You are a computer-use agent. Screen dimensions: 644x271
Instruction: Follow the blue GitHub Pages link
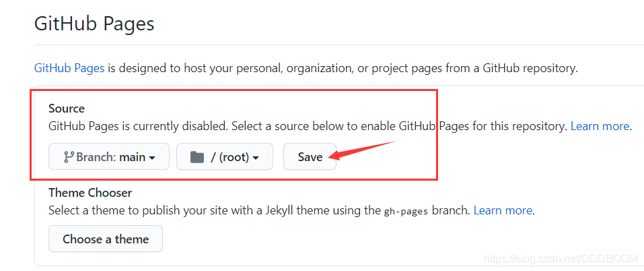pos(69,68)
